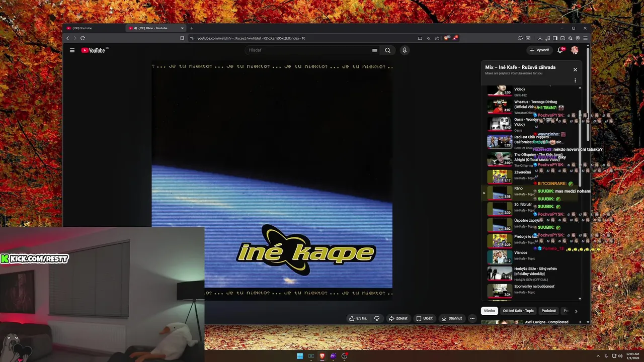The height and width of the screenshot is (362, 644).
Task: Select the 'Všetko' filter chip
Action: click(490, 311)
